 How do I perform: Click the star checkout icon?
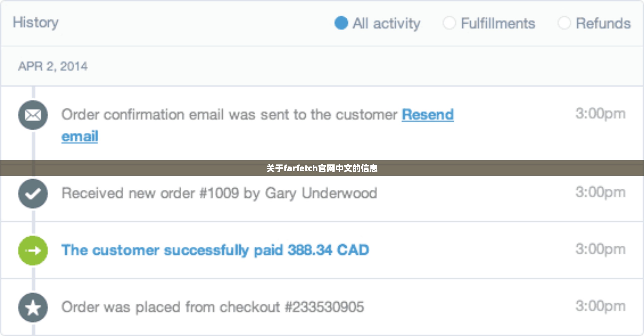point(33,307)
